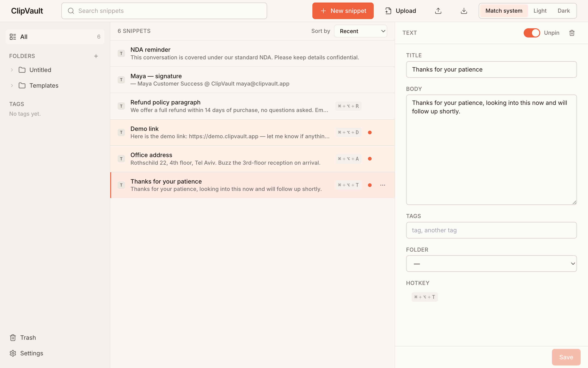
Task: Click the Tags input field
Action: (491, 230)
